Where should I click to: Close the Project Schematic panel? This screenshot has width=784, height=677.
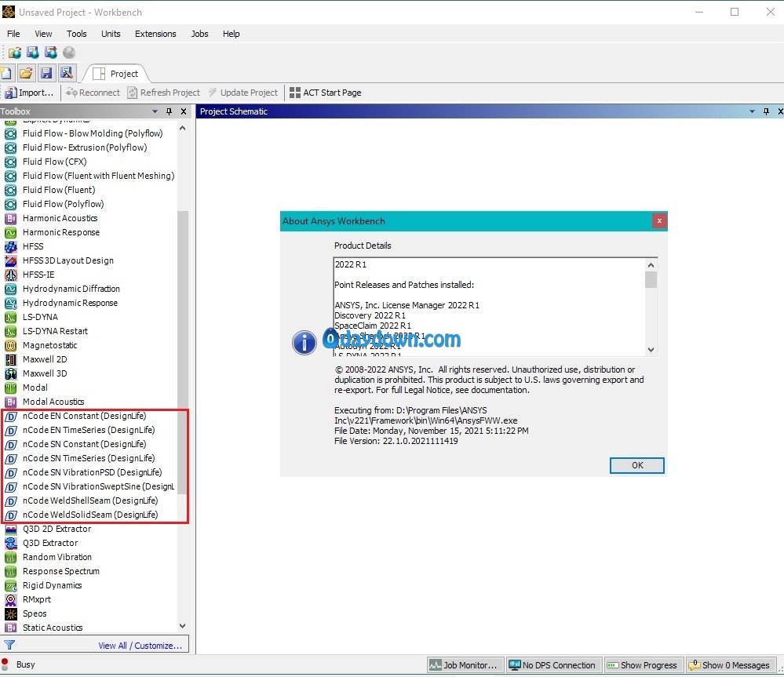[780, 111]
